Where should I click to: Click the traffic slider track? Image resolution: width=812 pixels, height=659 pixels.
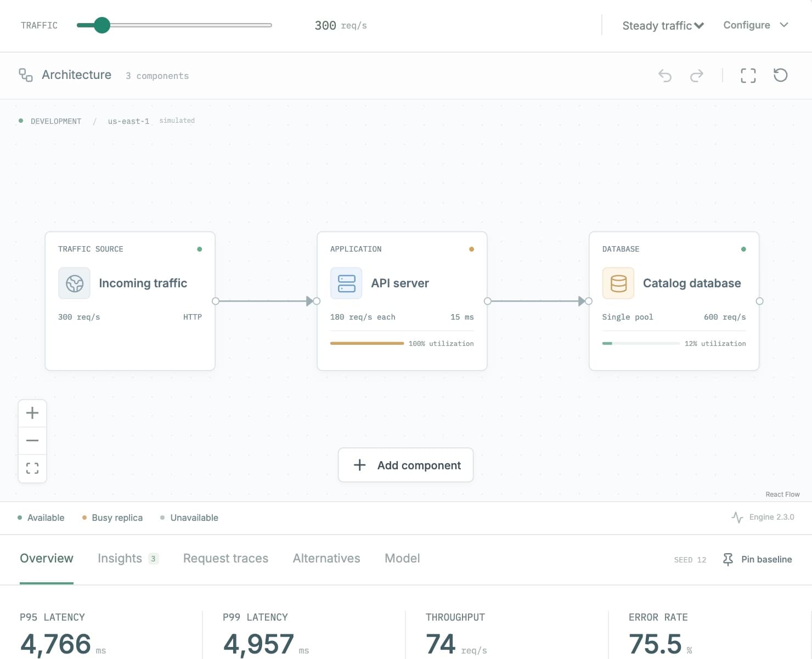(174, 25)
